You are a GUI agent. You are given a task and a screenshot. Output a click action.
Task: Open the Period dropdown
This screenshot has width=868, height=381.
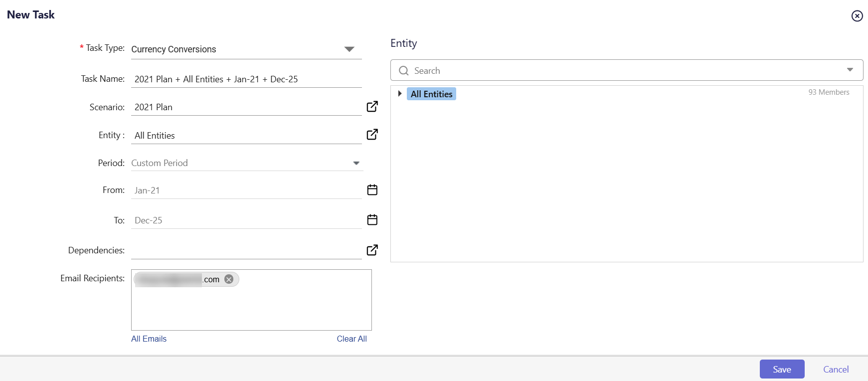[x=356, y=163]
